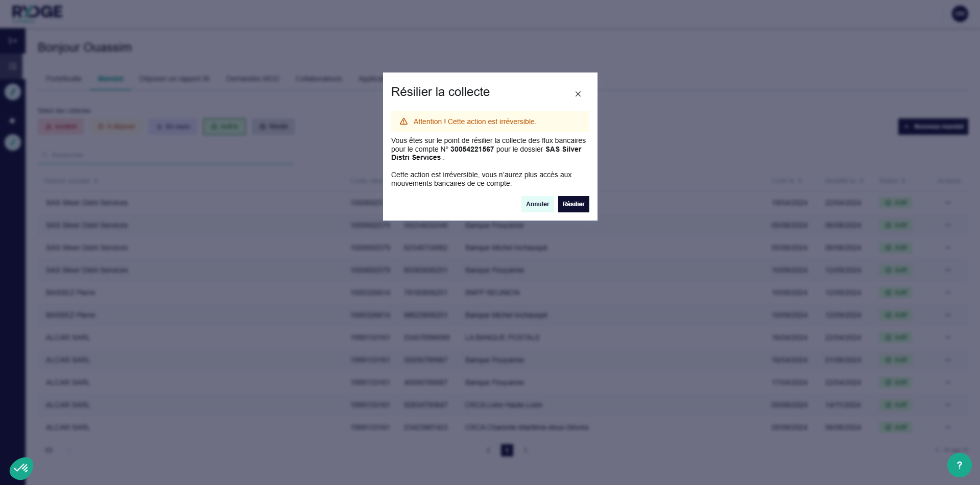The height and width of the screenshot is (485, 980).
Task: Click the dark Nouveau mandat button
Action: click(933, 127)
